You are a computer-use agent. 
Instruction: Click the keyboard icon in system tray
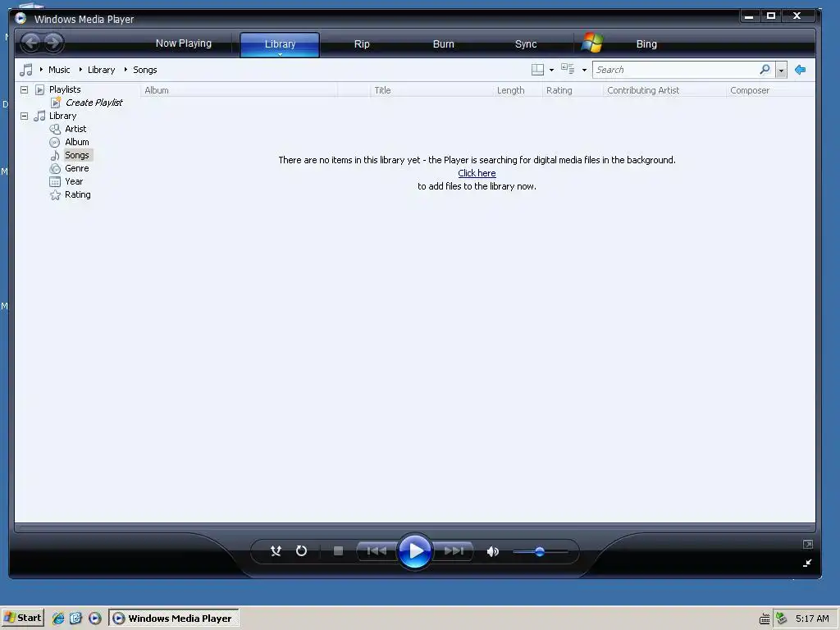(x=765, y=619)
